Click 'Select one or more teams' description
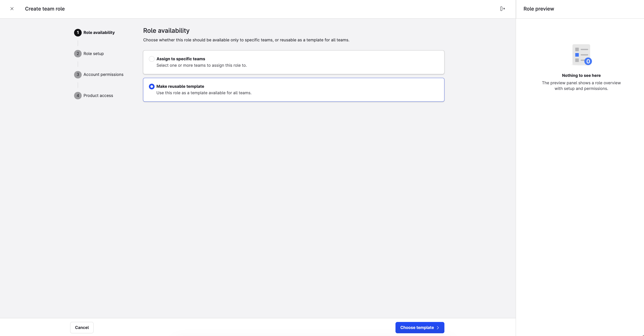The height and width of the screenshot is (336, 644). coord(202,65)
